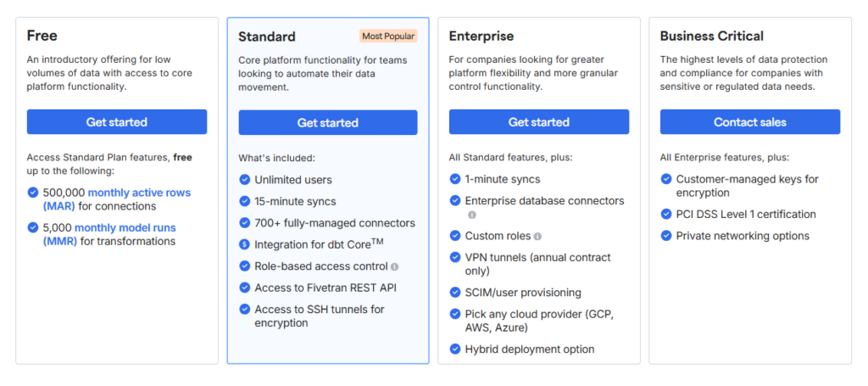The width and height of the screenshot is (868, 386).
Task: Click the Most Popular badge
Action: coord(388,36)
